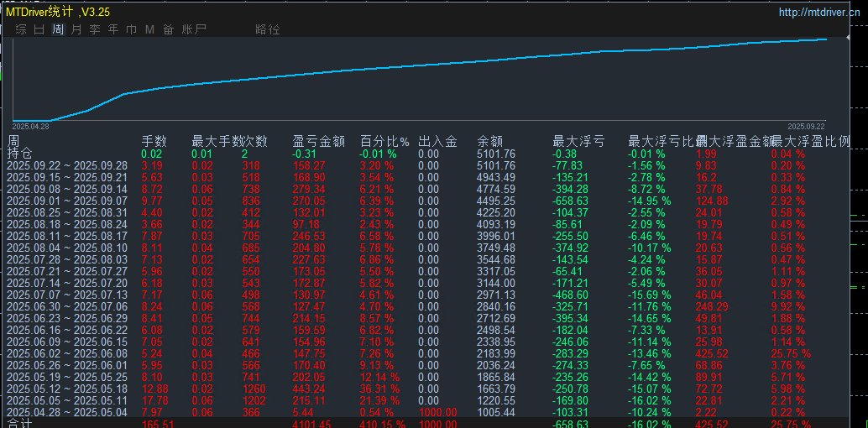
Task: Open the 币 currency tab
Action: pos(132,29)
